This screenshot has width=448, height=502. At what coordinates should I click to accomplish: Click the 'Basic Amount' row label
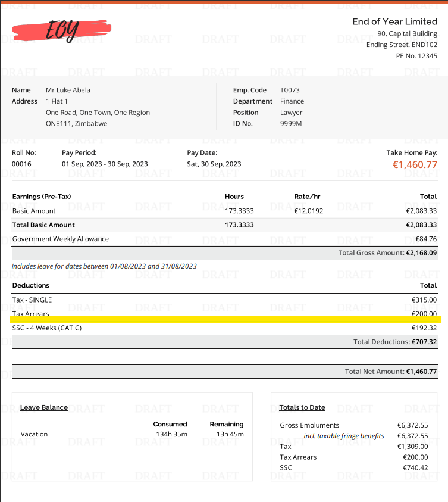pos(34,211)
